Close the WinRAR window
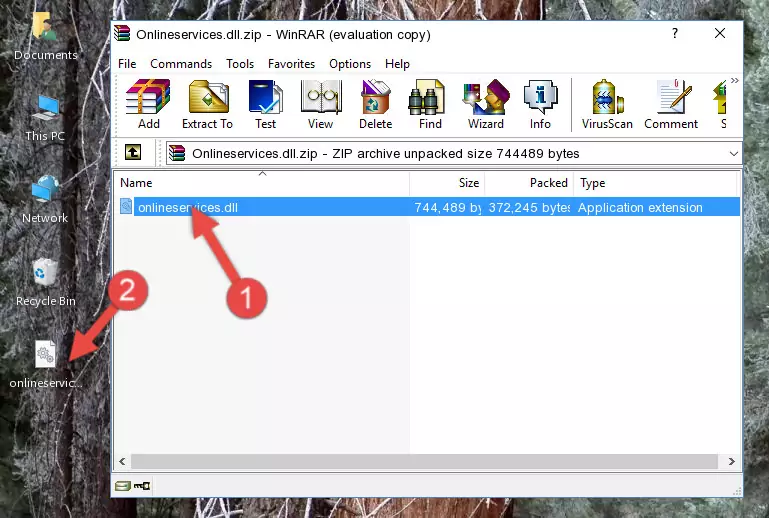The width and height of the screenshot is (769, 518). click(719, 33)
